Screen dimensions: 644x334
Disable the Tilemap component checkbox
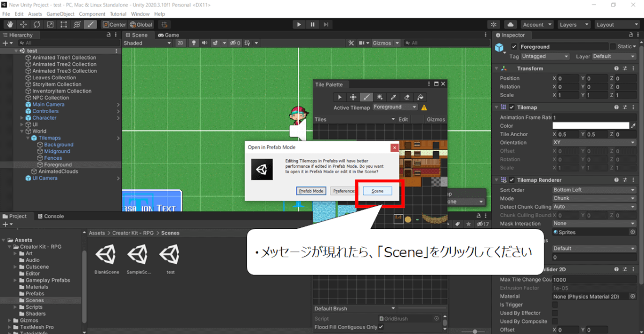pos(511,107)
